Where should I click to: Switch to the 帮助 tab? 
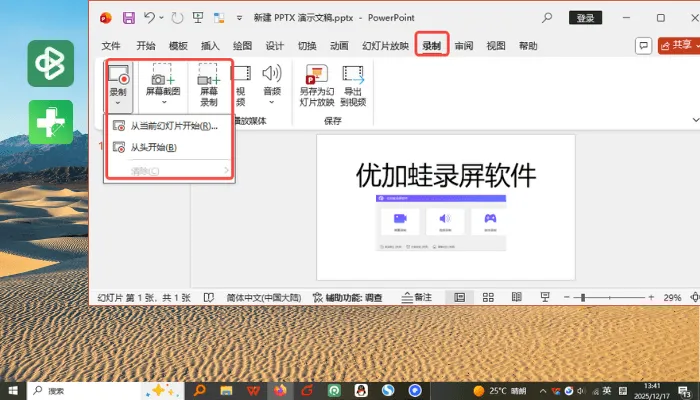point(528,46)
